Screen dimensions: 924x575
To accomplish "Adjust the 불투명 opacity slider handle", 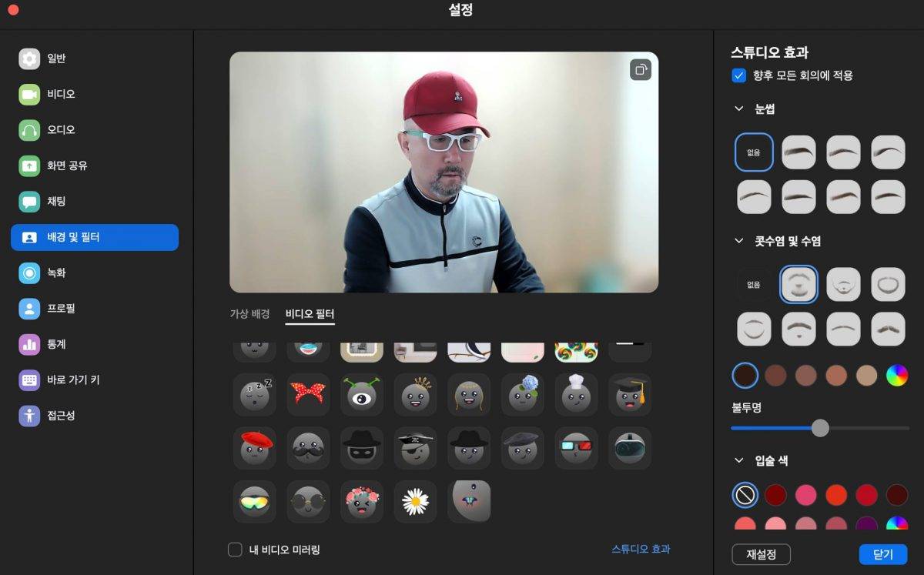I will click(x=820, y=428).
